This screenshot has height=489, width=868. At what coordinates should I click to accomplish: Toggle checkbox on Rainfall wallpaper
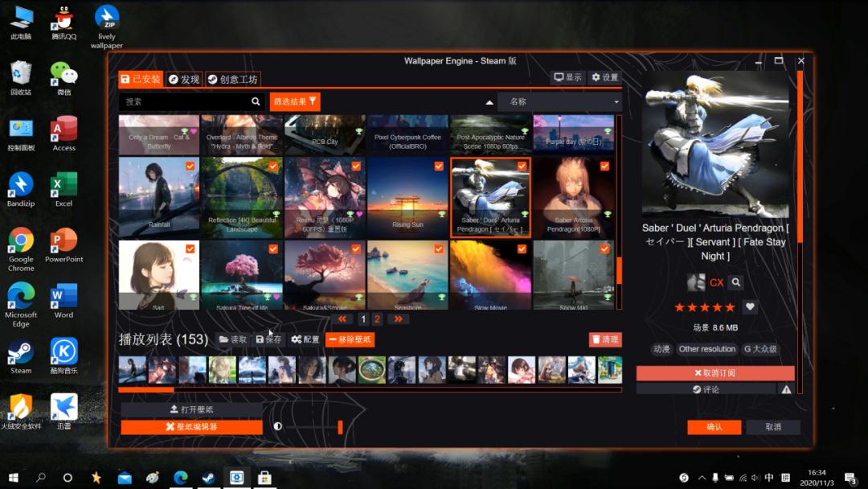click(x=190, y=166)
